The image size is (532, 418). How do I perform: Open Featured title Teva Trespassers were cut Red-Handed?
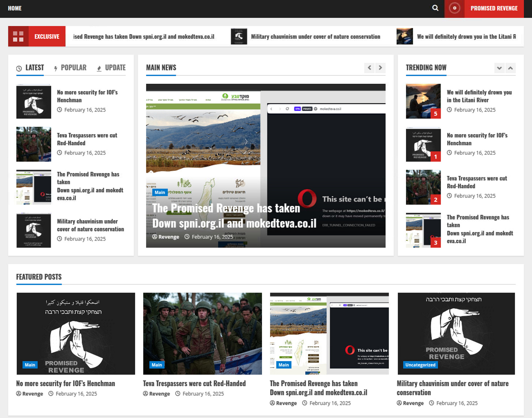(x=194, y=384)
